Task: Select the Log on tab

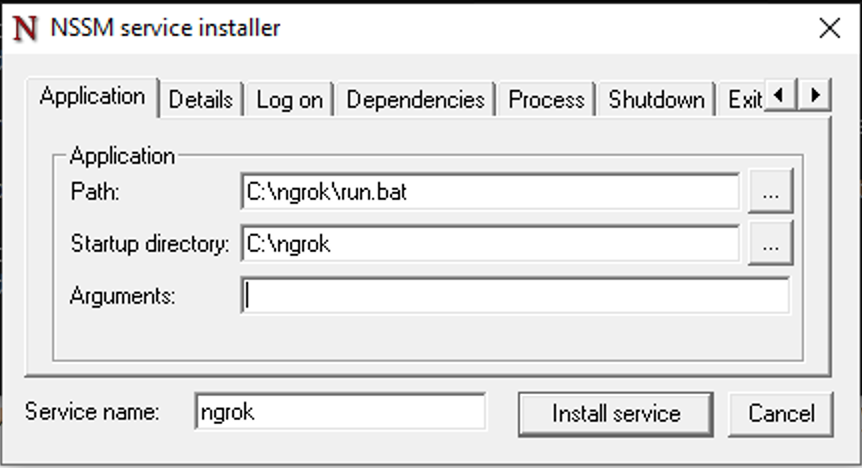Action: (289, 100)
